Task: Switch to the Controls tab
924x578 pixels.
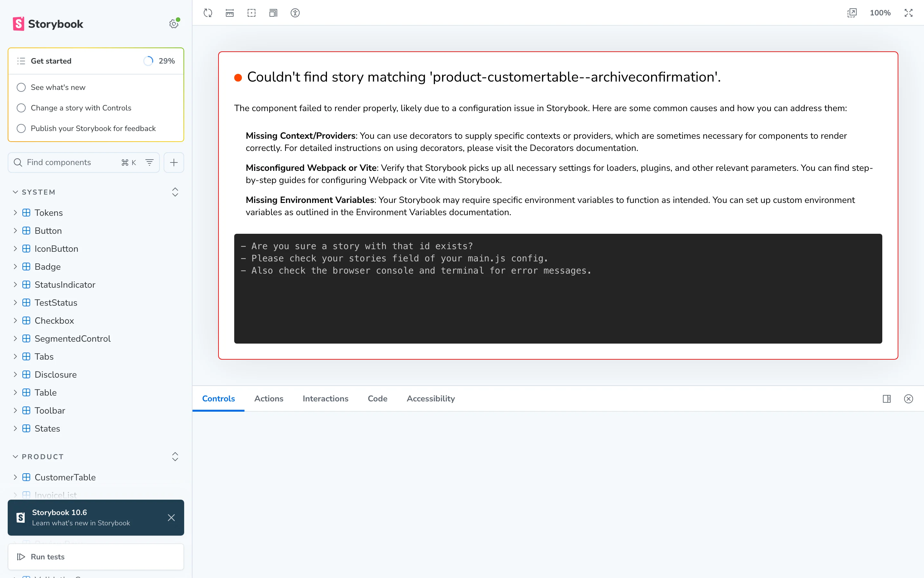Action: 218,399
